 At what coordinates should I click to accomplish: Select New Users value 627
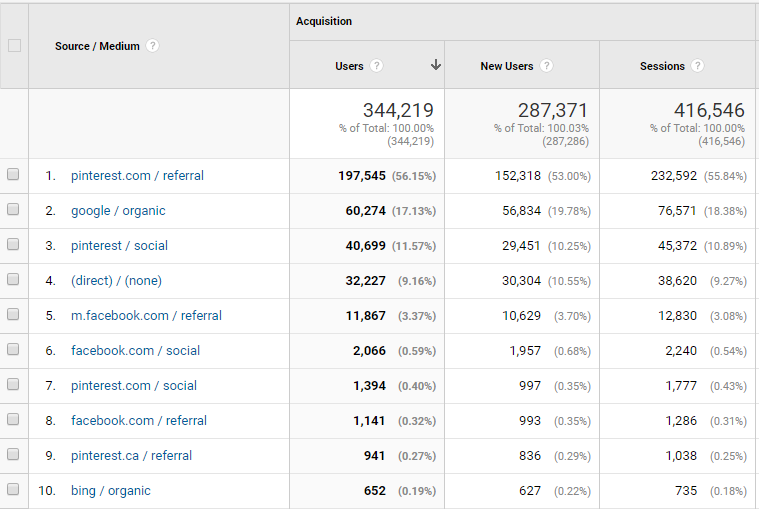coord(530,491)
